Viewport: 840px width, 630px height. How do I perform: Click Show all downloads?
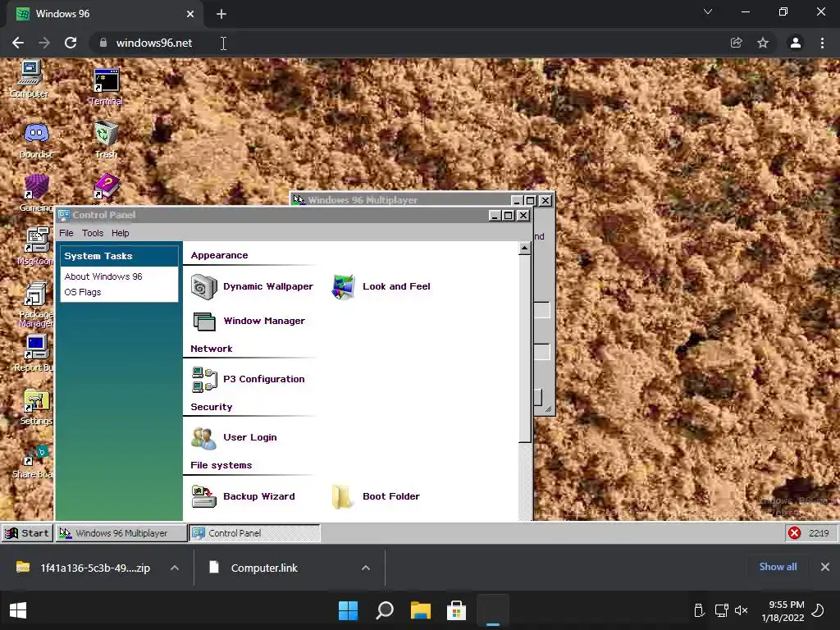pos(778,567)
